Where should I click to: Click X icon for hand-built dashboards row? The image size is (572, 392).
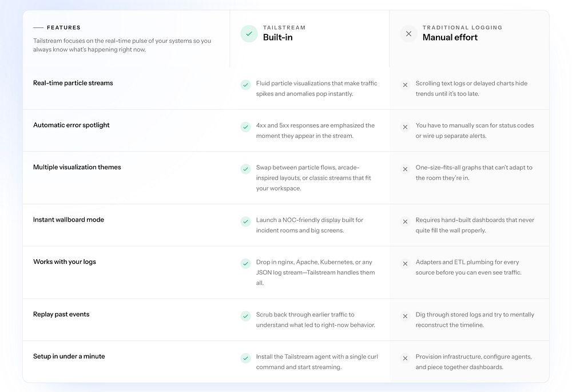pyautogui.click(x=405, y=221)
